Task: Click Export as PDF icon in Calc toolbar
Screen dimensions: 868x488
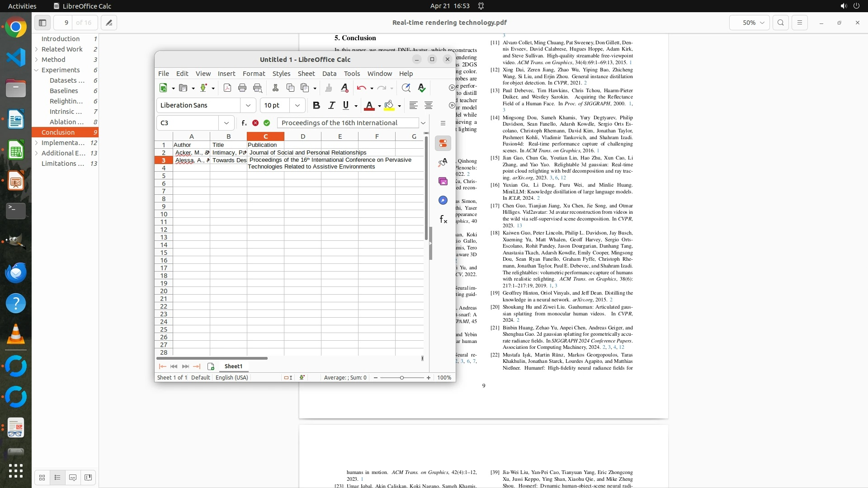Action: coord(227,88)
